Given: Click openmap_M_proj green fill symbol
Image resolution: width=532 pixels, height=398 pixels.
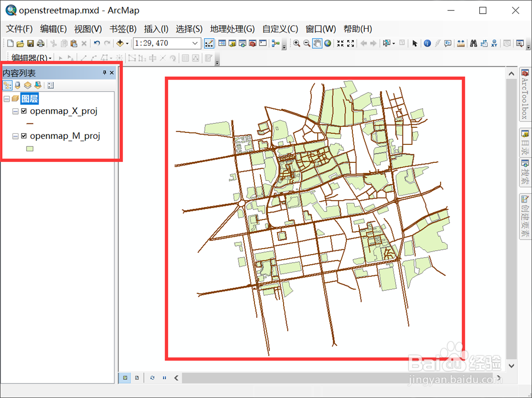Looking at the screenshot, I should point(30,149).
